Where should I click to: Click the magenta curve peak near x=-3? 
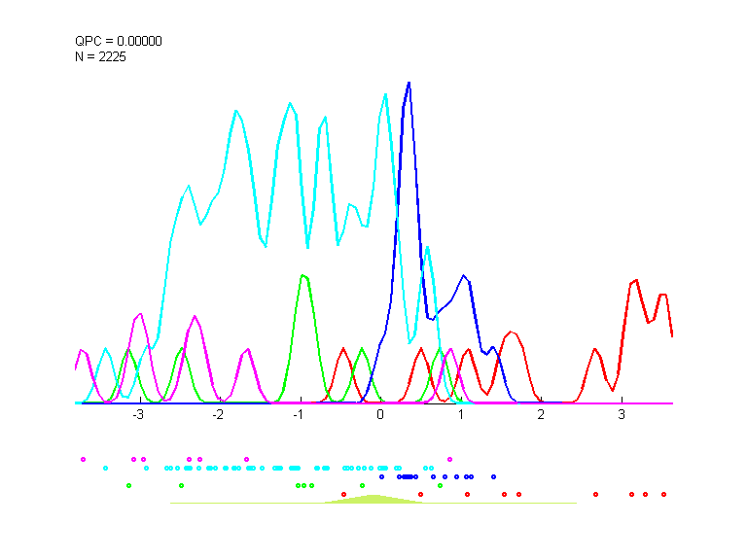click(141, 314)
